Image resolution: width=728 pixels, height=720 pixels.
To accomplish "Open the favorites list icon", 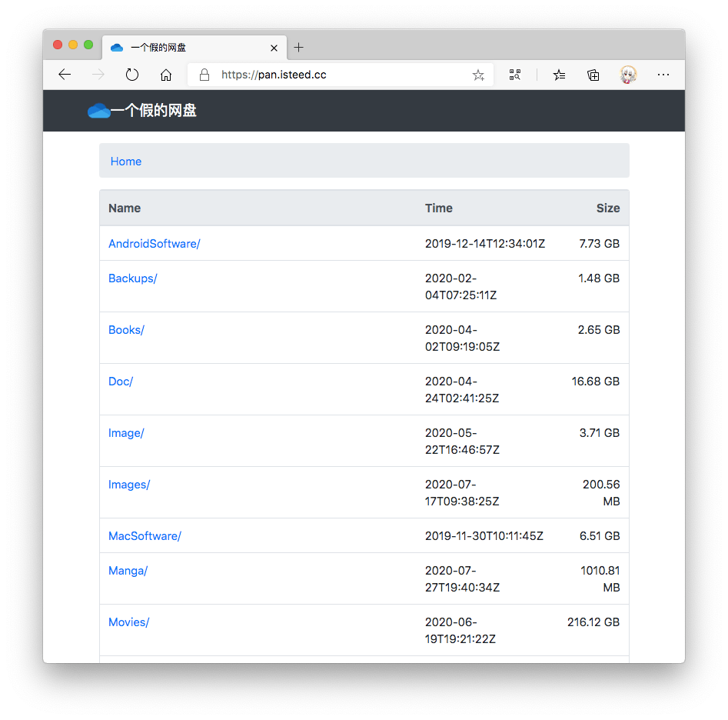I will (x=559, y=75).
